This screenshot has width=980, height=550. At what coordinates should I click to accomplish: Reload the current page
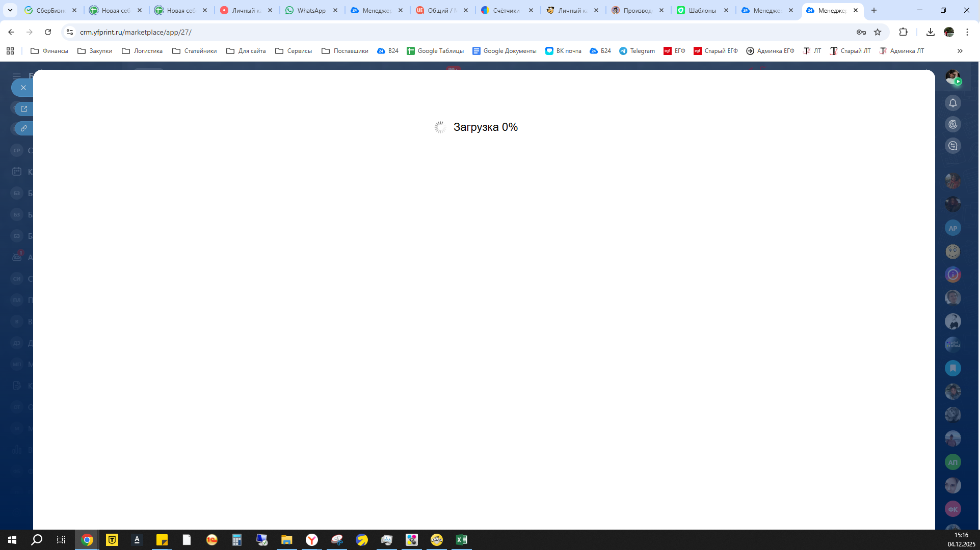click(x=48, y=32)
